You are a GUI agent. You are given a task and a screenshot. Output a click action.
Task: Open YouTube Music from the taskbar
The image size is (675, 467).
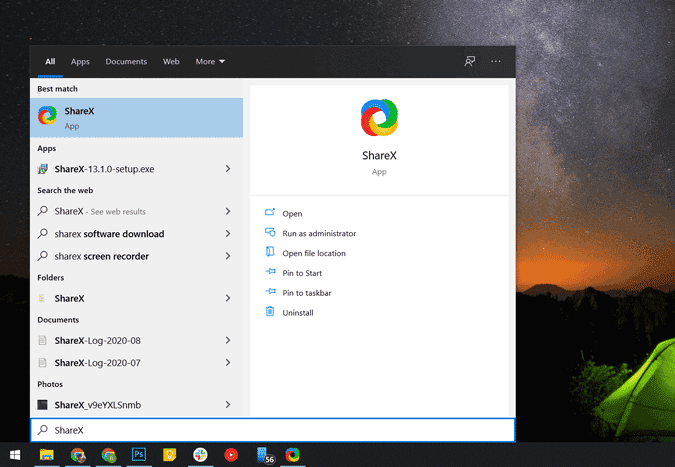[x=231, y=455]
